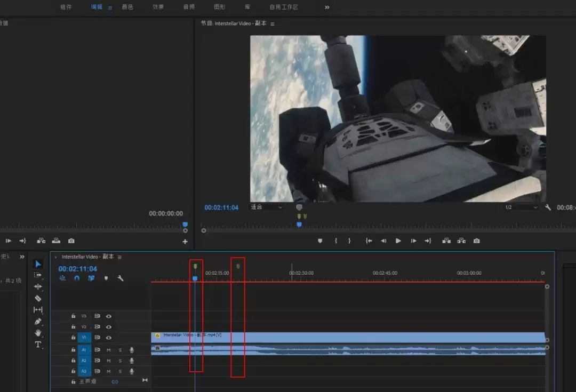Hide the V3 track with eye icon
This screenshot has height=392, width=576.
109,316
